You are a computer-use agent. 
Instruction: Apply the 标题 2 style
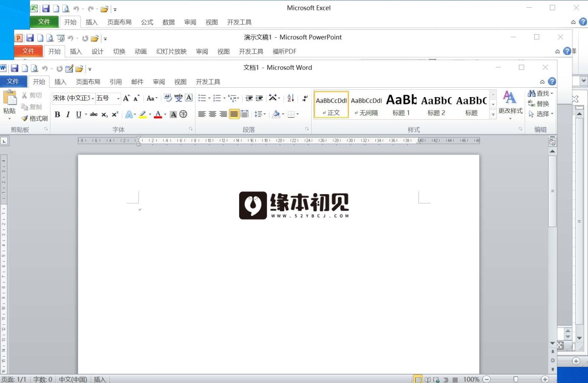[x=436, y=105]
